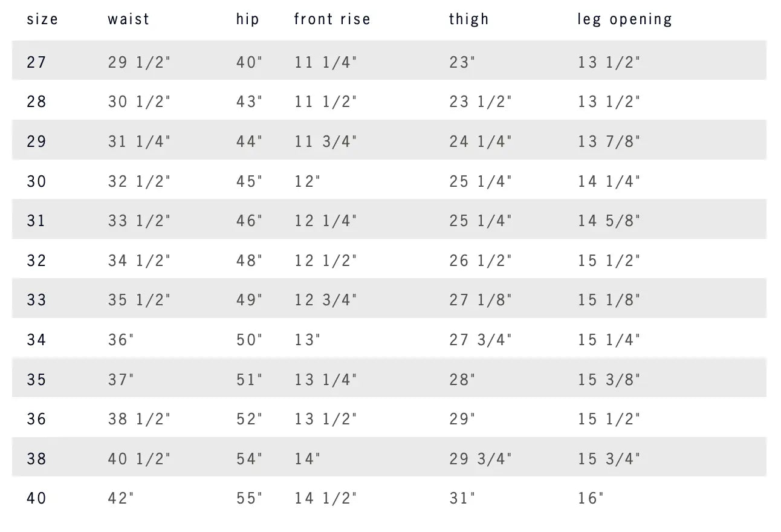Click the waist measurement 42"
This screenshot has width=781, height=532.
[121, 498]
